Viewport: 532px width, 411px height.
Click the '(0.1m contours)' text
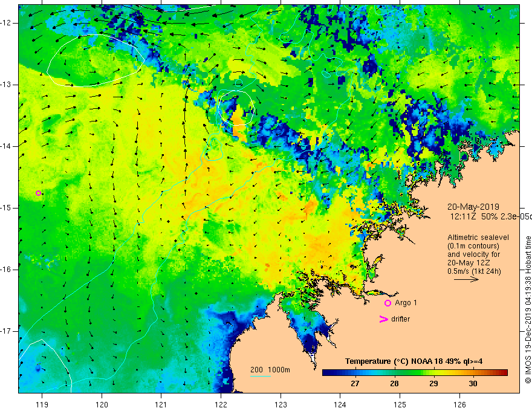473,246
